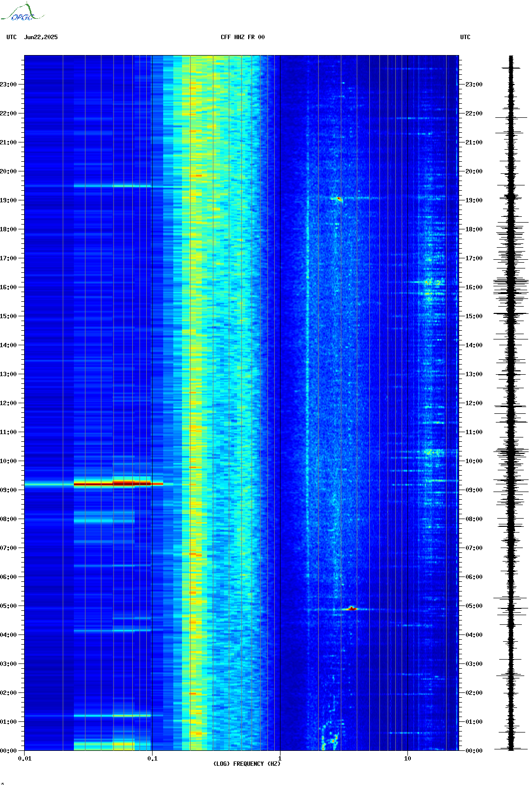Click the 'Jun22,2025' date label

[41, 37]
